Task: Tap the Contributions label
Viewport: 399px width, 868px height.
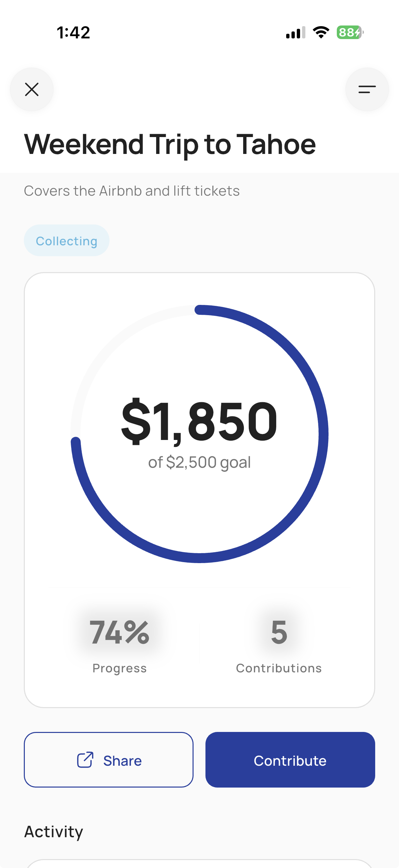Action: pos(279,668)
